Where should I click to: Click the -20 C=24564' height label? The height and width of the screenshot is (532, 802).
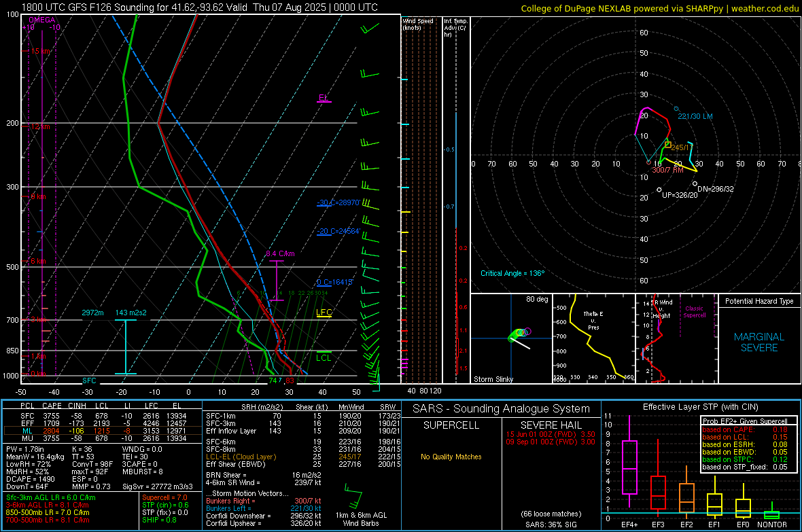click(338, 231)
